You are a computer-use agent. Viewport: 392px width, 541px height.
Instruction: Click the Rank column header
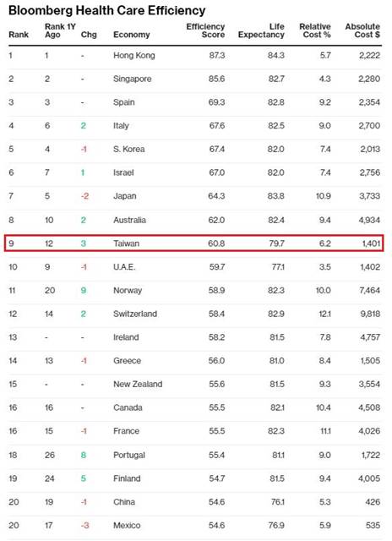tap(19, 35)
